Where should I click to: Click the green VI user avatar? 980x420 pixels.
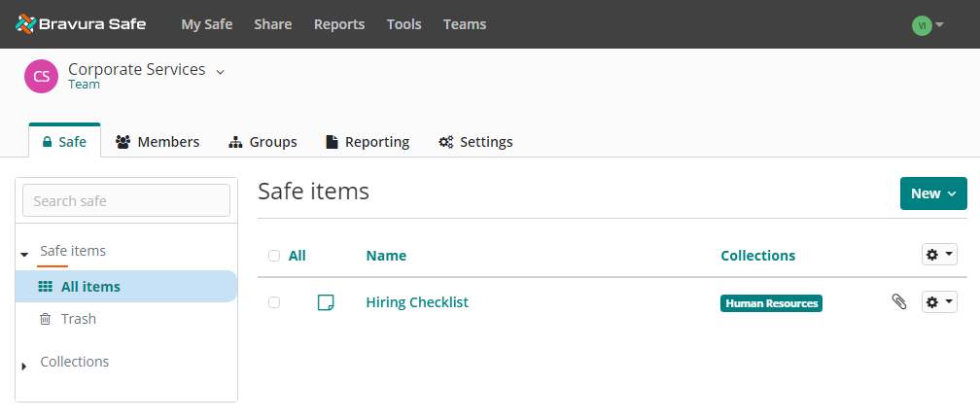(x=922, y=25)
